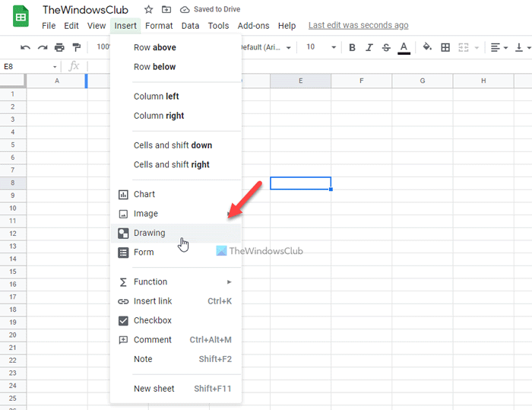Screen dimensions: 532x410
Task: Star the TheWindowsClub document
Action: point(148,10)
